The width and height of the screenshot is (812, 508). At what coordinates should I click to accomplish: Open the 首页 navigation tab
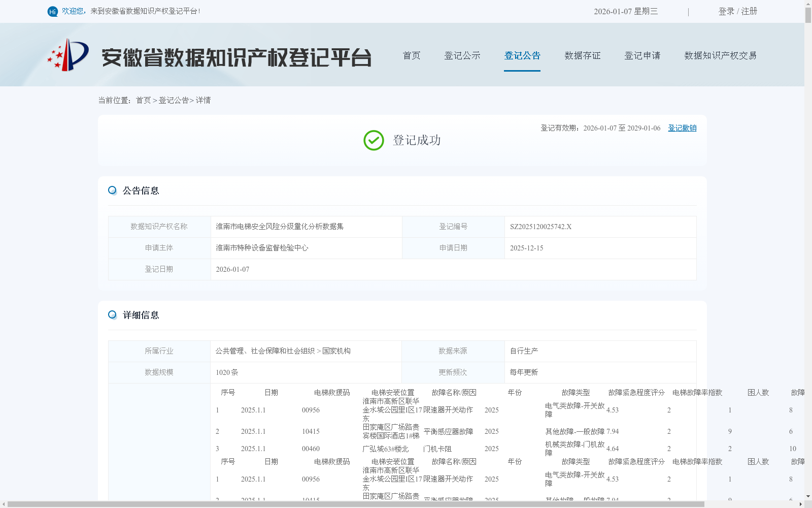(x=412, y=55)
